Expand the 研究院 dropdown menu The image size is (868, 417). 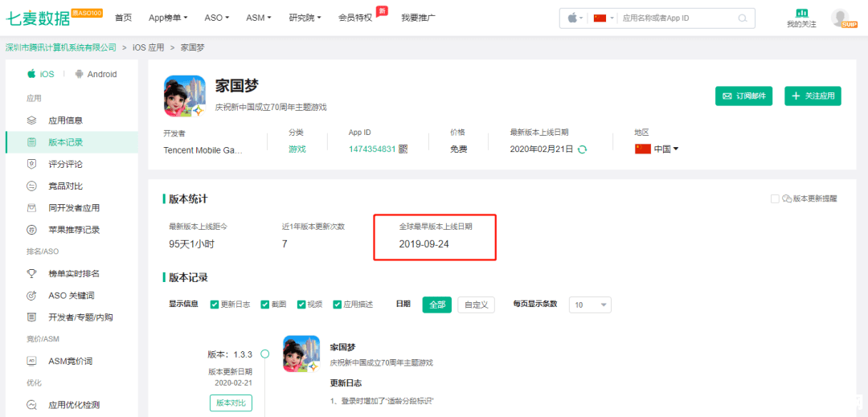click(x=305, y=18)
